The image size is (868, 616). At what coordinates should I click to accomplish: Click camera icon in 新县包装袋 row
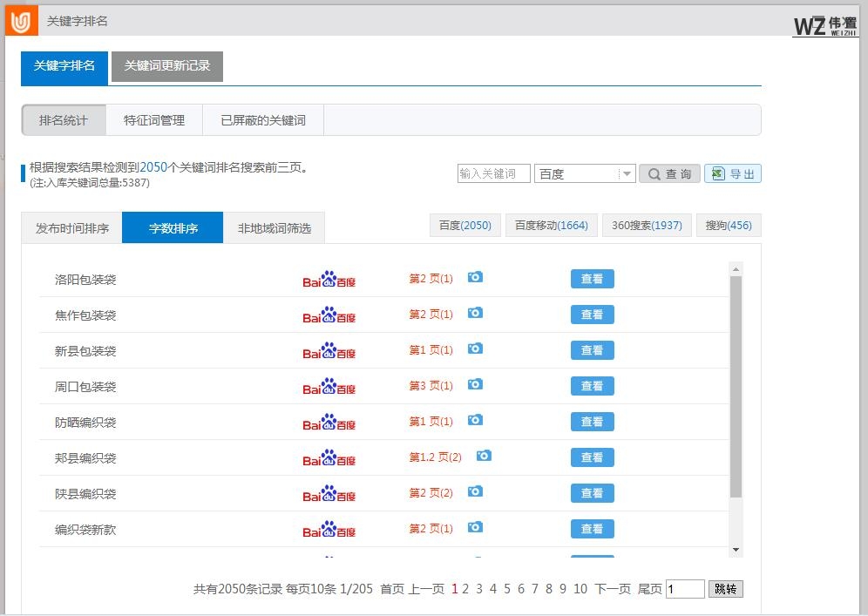click(x=475, y=349)
